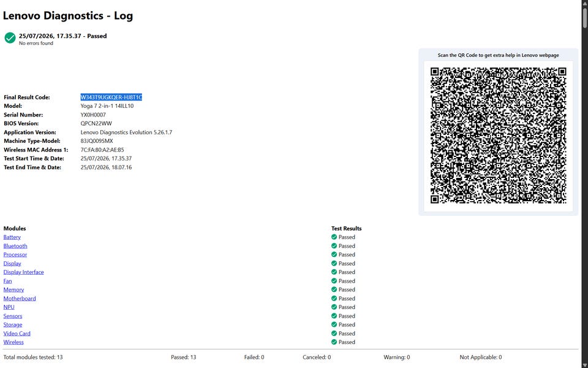
Task: Click the green check icon in Memory row
Action: (x=334, y=289)
